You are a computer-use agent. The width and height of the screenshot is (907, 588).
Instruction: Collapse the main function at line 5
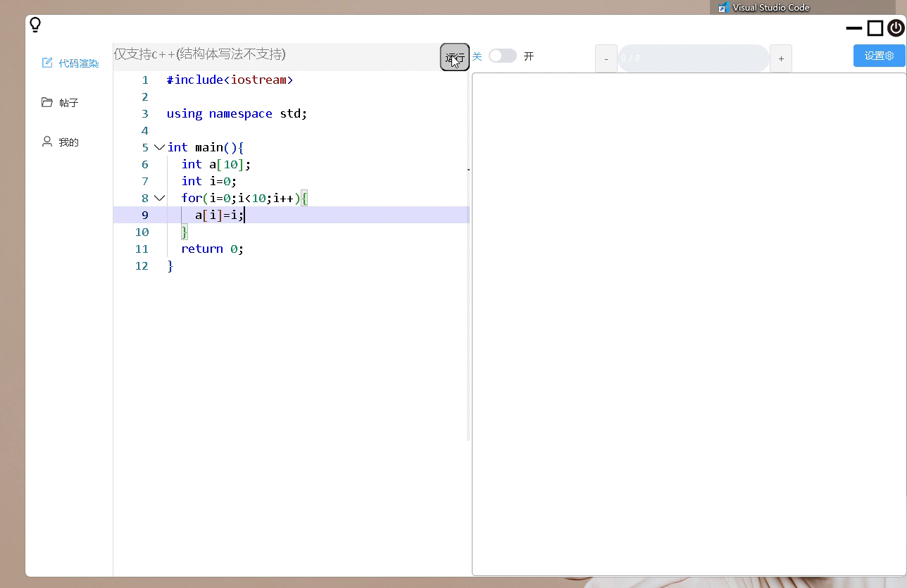pos(159,147)
